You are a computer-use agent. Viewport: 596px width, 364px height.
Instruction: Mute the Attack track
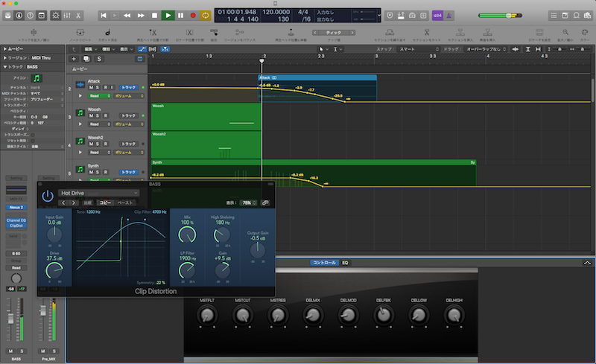91,87
